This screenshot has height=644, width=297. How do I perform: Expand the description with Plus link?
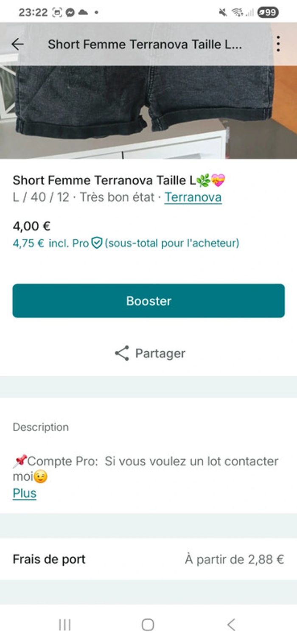click(x=25, y=493)
